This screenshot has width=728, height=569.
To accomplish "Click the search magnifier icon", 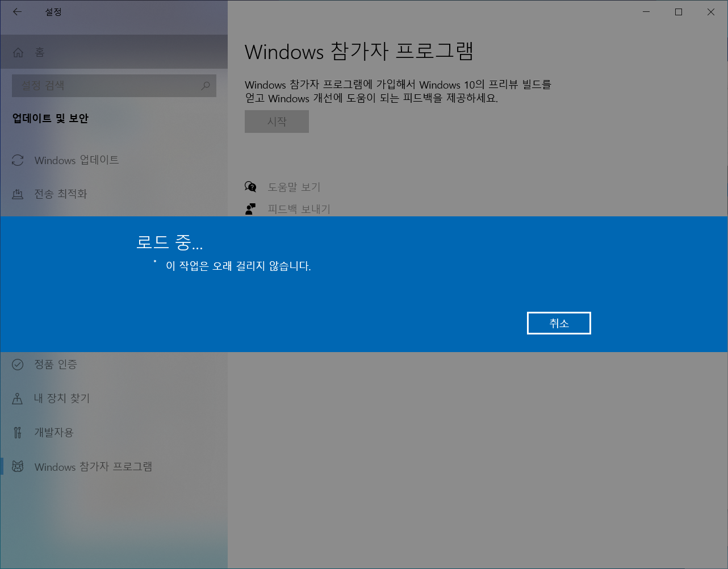I will click(206, 86).
